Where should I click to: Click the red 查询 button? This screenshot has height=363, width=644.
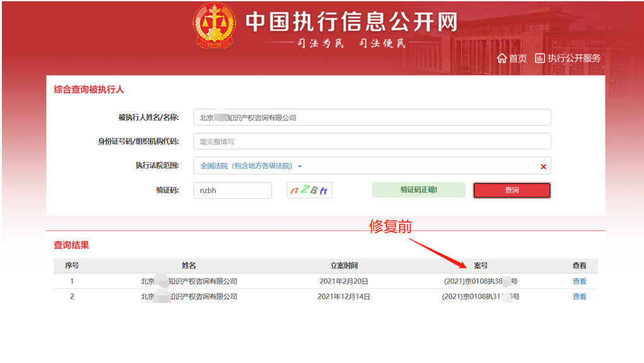(512, 191)
